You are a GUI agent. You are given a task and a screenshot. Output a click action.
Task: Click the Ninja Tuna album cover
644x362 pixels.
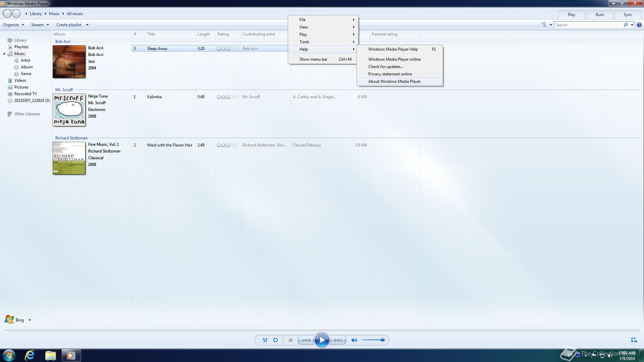click(x=69, y=110)
